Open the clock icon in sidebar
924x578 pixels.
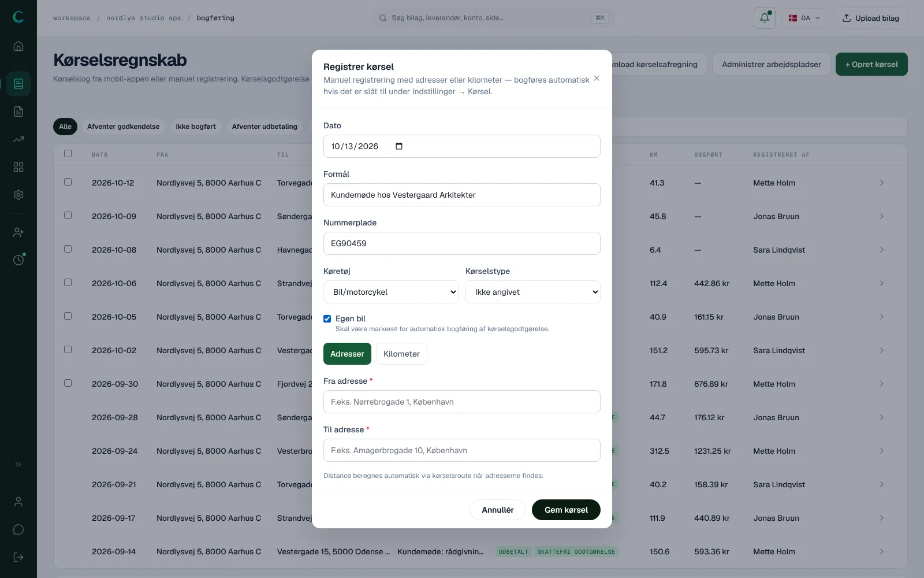click(x=18, y=260)
